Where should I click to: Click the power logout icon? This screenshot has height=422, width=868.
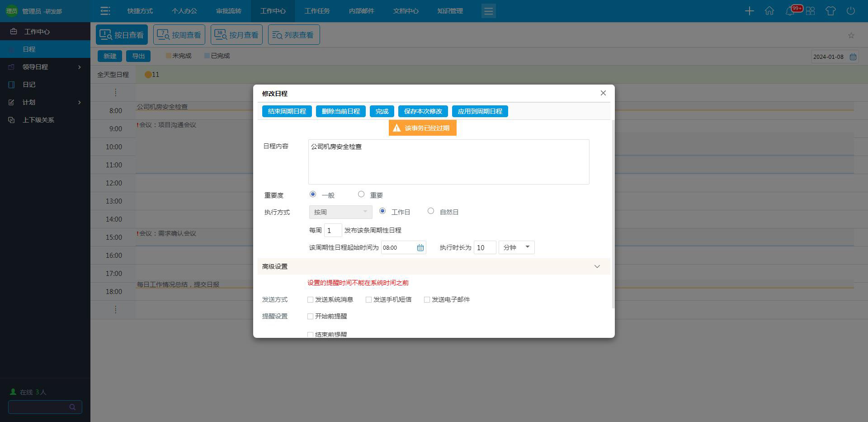pyautogui.click(x=851, y=11)
